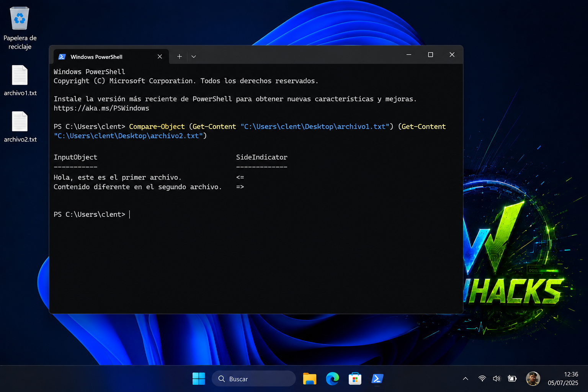The width and height of the screenshot is (588, 392).
Task: Click the Compare-Object command text
Action: click(157, 127)
